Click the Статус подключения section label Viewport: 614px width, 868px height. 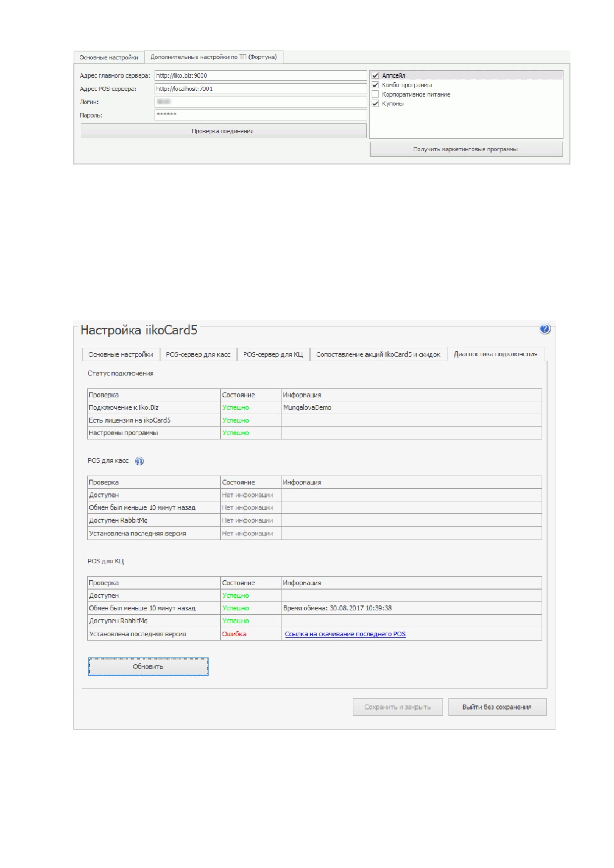[x=120, y=374]
